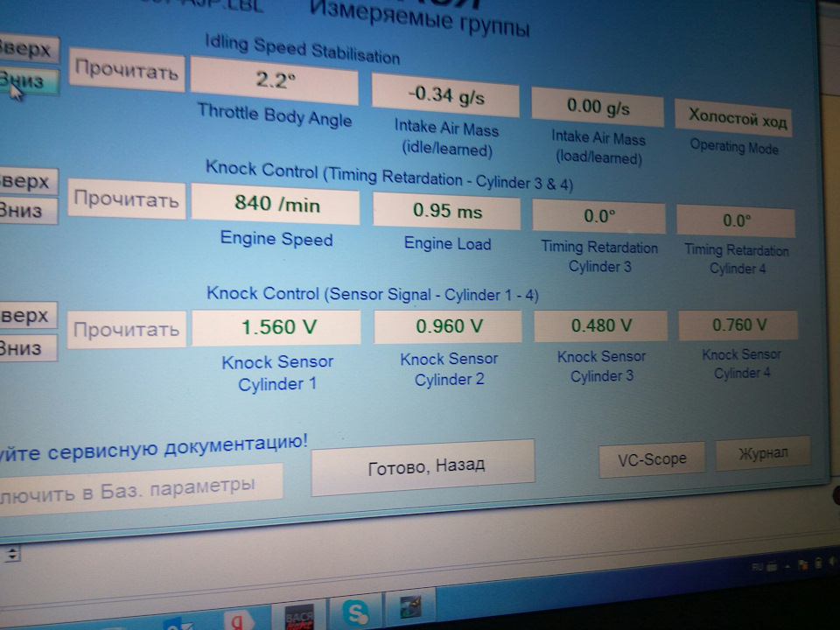The width and height of the screenshot is (840, 630).
Task: Click the Idling Speed Stabilisation heading
Action: pyautogui.click(x=303, y=49)
